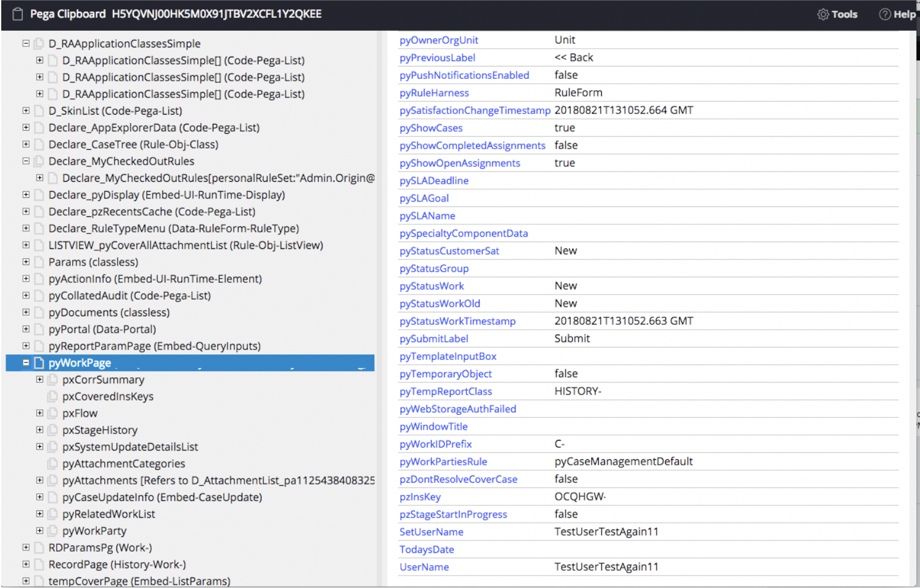Expand D_SkinList (Code-Pega-List) node

point(26,110)
